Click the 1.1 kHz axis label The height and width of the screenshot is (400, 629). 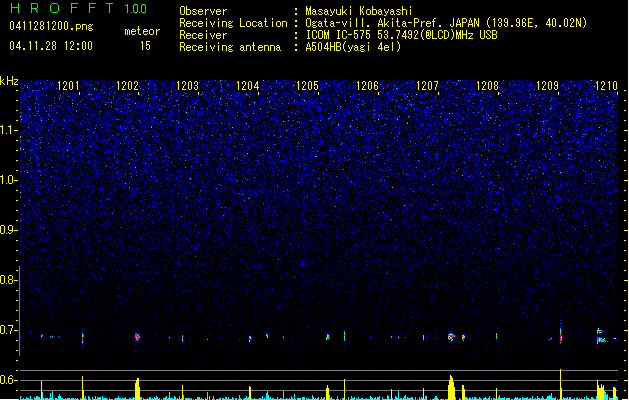click(x=8, y=130)
